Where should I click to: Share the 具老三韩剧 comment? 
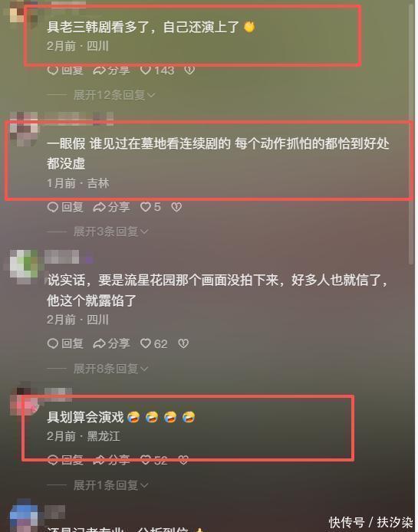pos(111,71)
